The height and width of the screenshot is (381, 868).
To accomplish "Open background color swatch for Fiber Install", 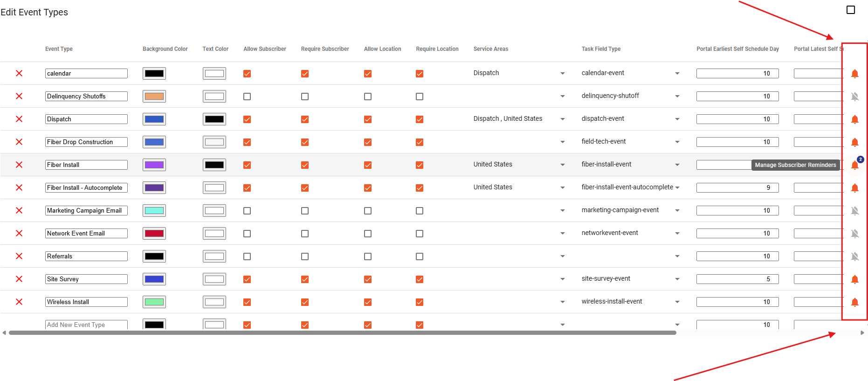I will coord(154,165).
